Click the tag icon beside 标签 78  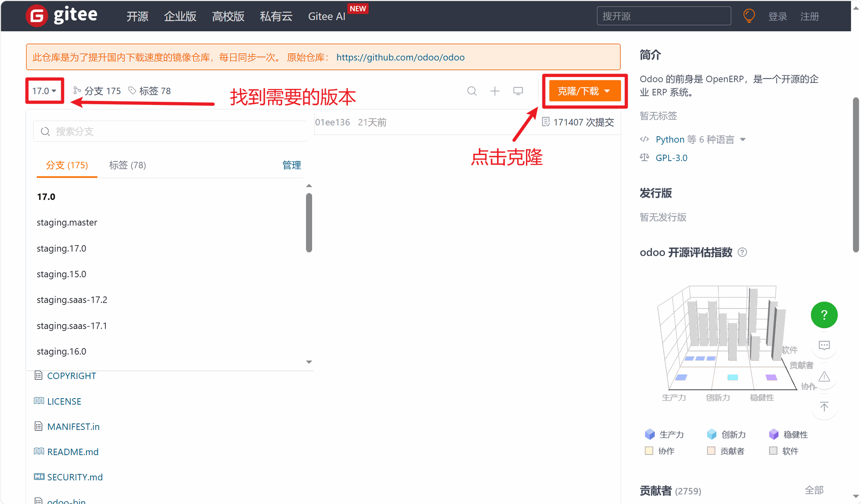pyautogui.click(x=132, y=91)
